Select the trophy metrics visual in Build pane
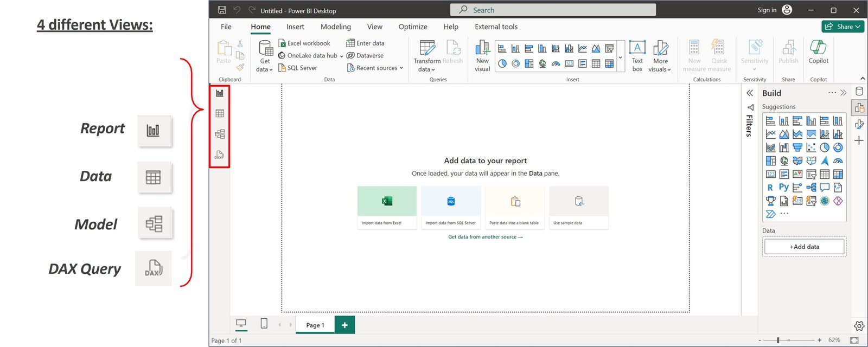868x347 pixels. coord(770,201)
